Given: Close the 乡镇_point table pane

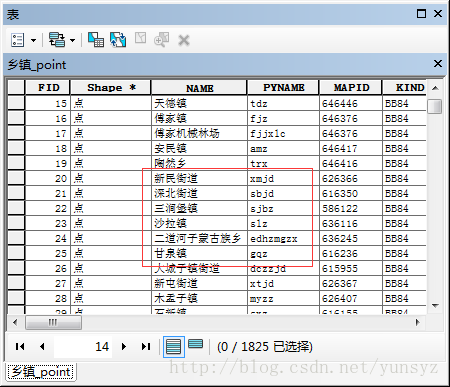Looking at the screenshot, I should pos(438,63).
